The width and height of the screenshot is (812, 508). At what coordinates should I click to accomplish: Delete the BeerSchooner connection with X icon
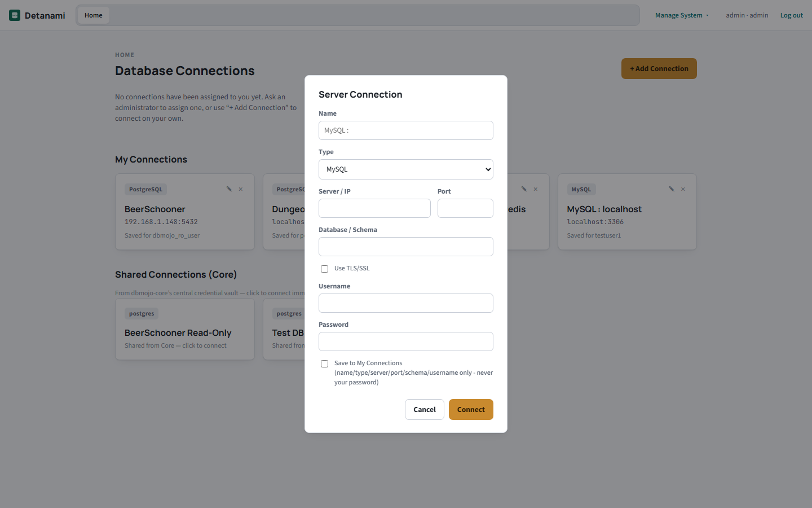click(241, 189)
